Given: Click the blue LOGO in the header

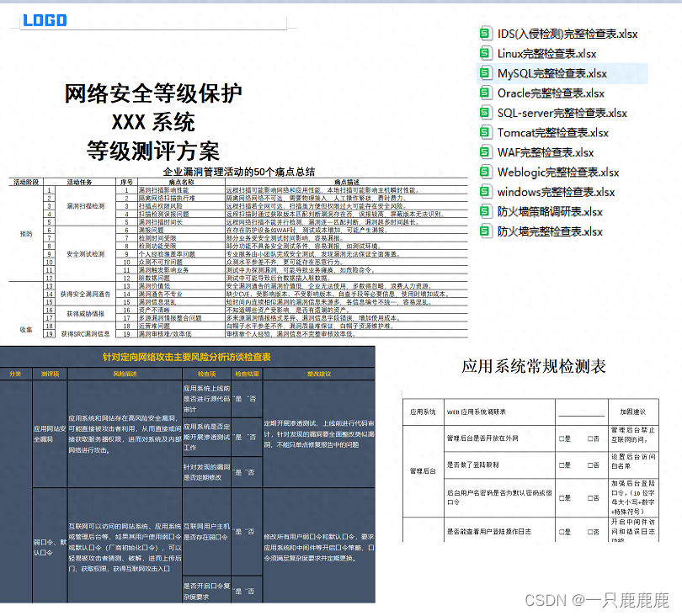Looking at the screenshot, I should (45, 20).
